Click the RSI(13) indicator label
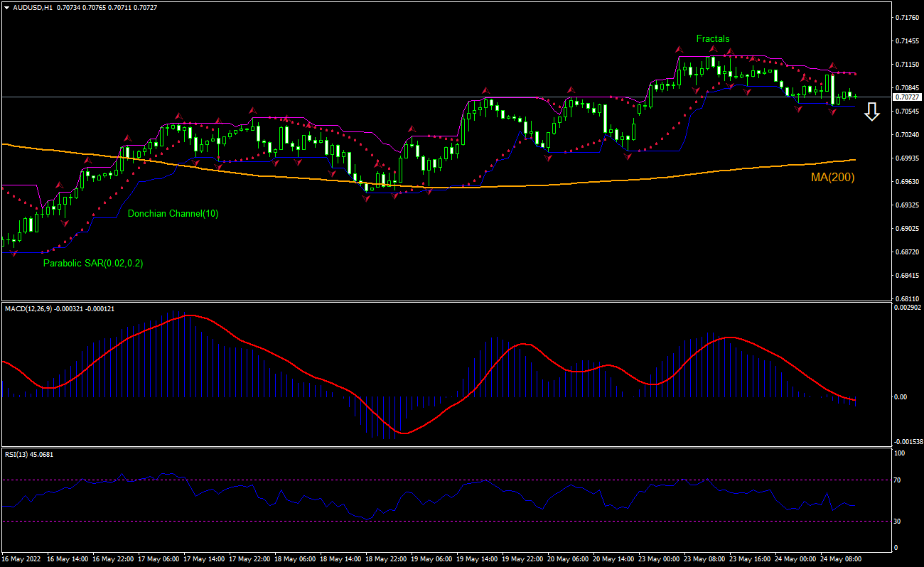The width and height of the screenshot is (924, 567). (23, 453)
